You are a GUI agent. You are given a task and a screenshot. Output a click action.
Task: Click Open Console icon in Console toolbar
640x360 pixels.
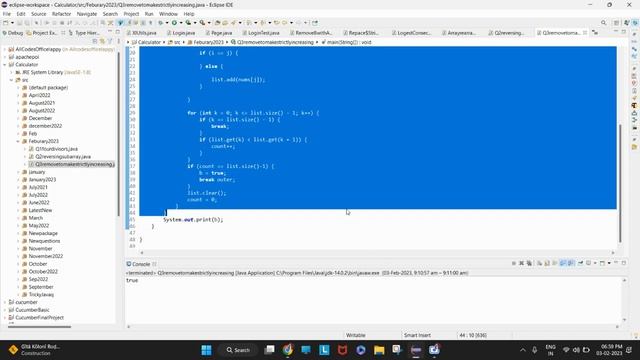[x=602, y=263]
